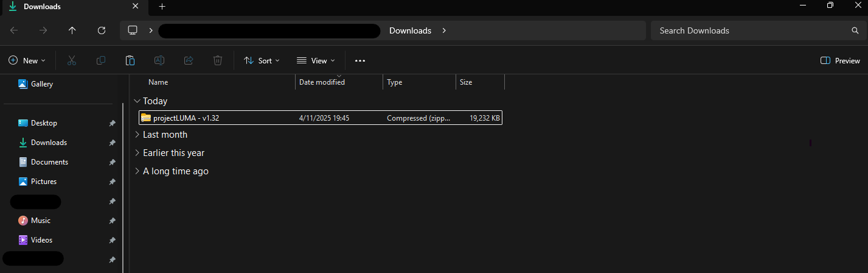Open the See more ellipsis menu
Viewport: 868px width, 273px height.
pyautogui.click(x=360, y=60)
